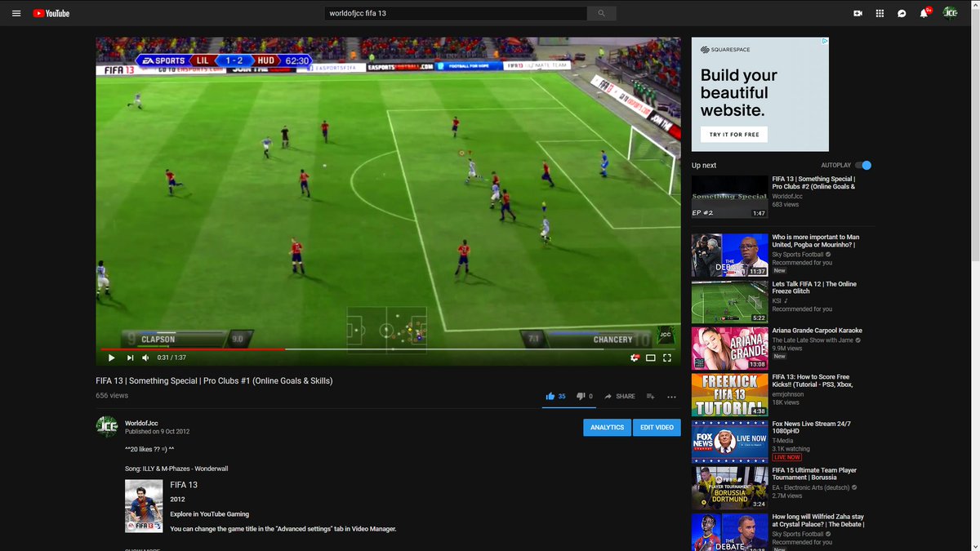Open Lets Talk FIFA 12 thumbnail
The height and width of the screenshot is (551, 980).
click(729, 302)
